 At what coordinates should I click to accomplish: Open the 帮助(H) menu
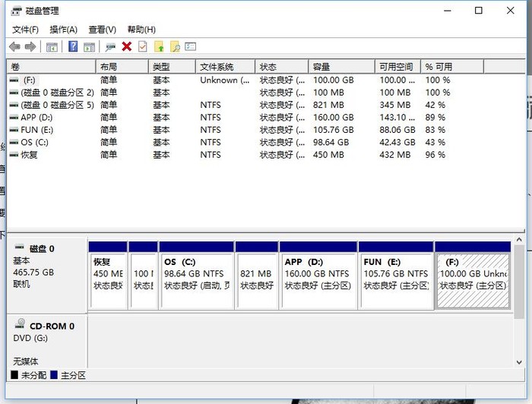[141, 30]
